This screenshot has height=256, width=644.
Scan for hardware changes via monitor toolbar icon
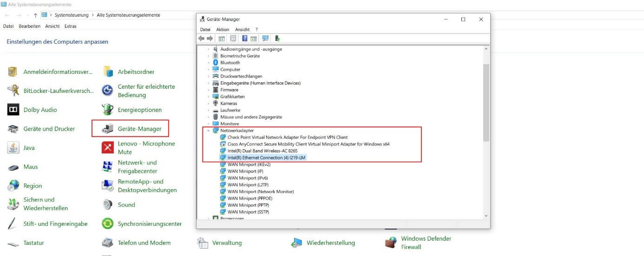pyautogui.click(x=265, y=39)
